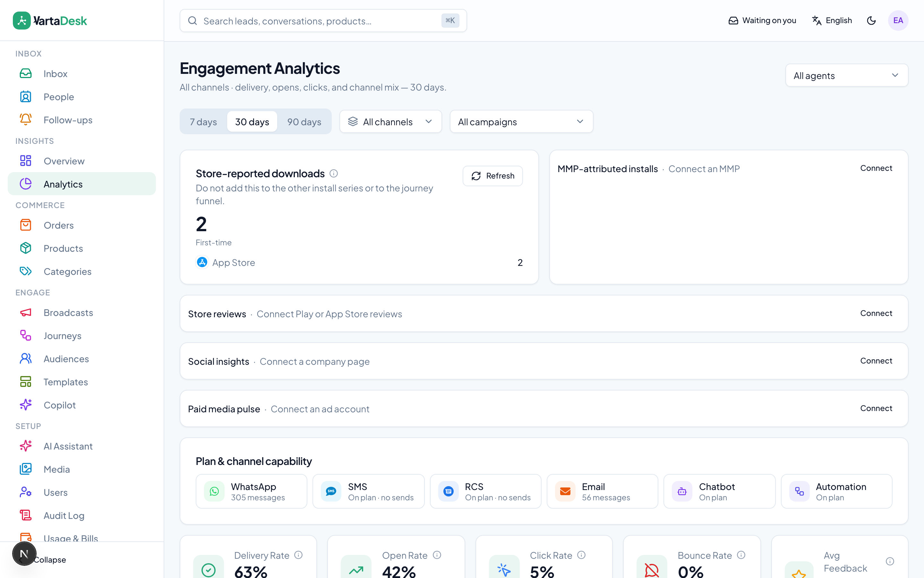Select the 7 days range
The width and height of the screenshot is (924, 578).
click(203, 122)
